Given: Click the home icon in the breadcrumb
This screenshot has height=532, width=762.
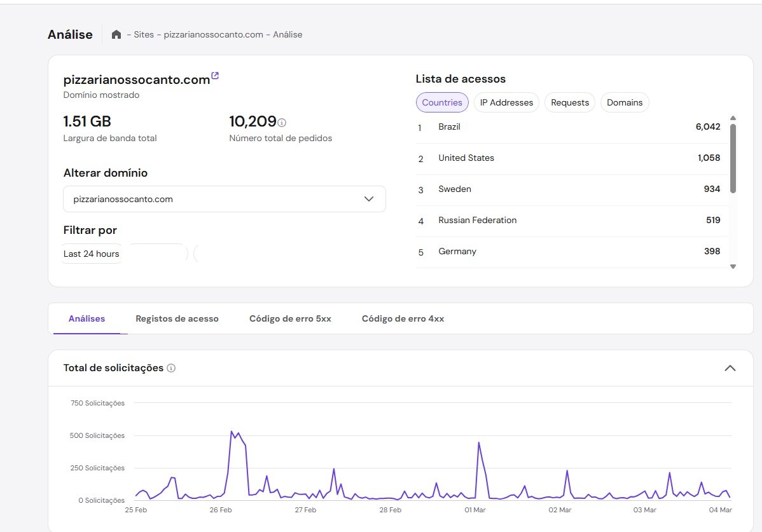Looking at the screenshot, I should 116,34.
